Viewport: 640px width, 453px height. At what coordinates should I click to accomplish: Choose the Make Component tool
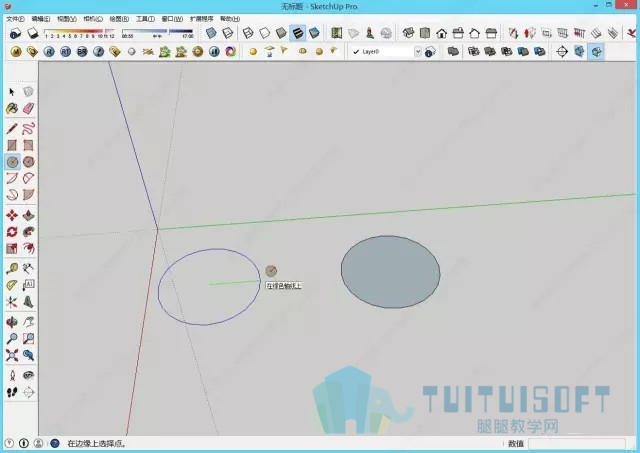(x=28, y=92)
